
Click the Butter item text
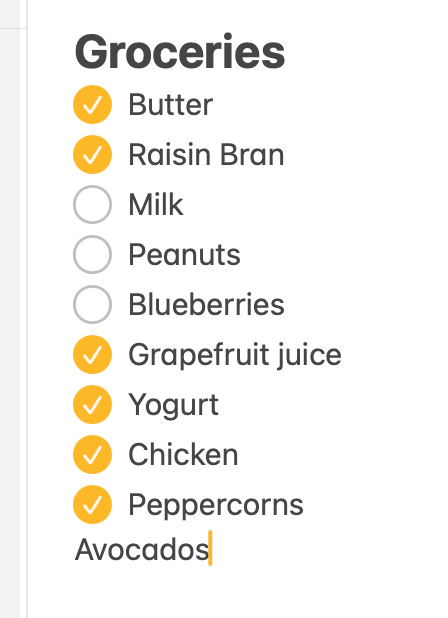[x=171, y=105]
